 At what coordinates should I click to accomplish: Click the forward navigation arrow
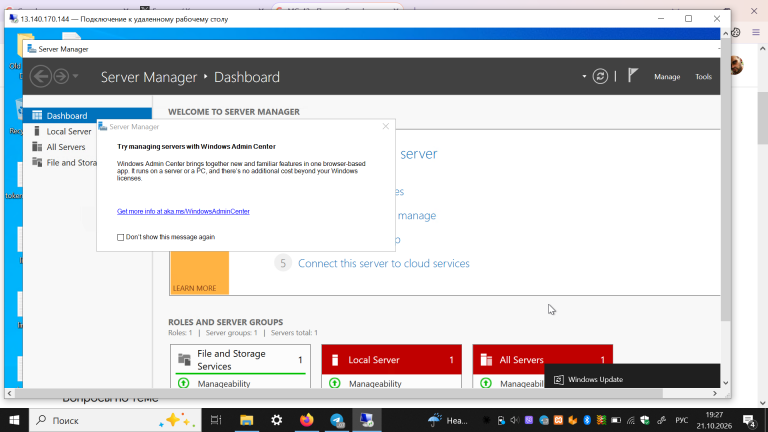(61, 76)
